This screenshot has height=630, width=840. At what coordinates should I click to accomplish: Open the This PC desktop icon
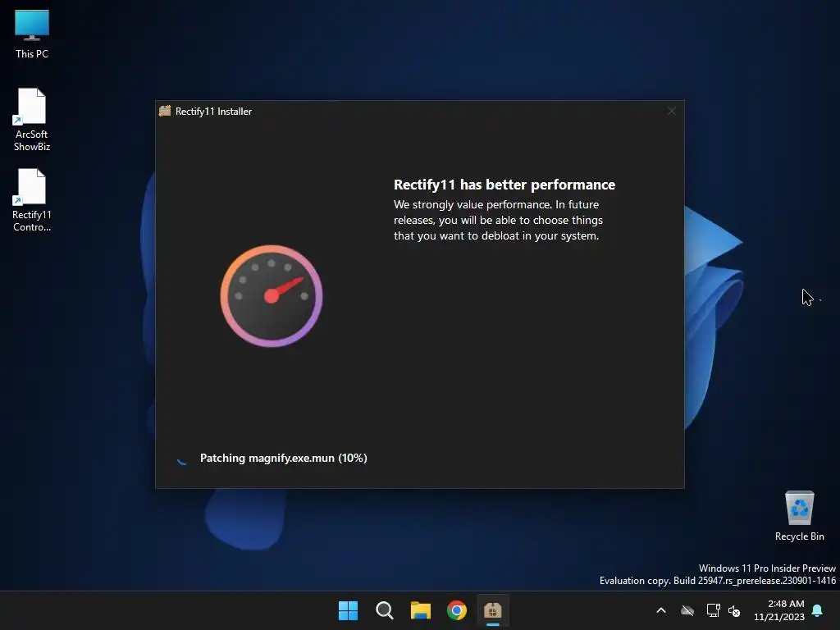[32, 34]
